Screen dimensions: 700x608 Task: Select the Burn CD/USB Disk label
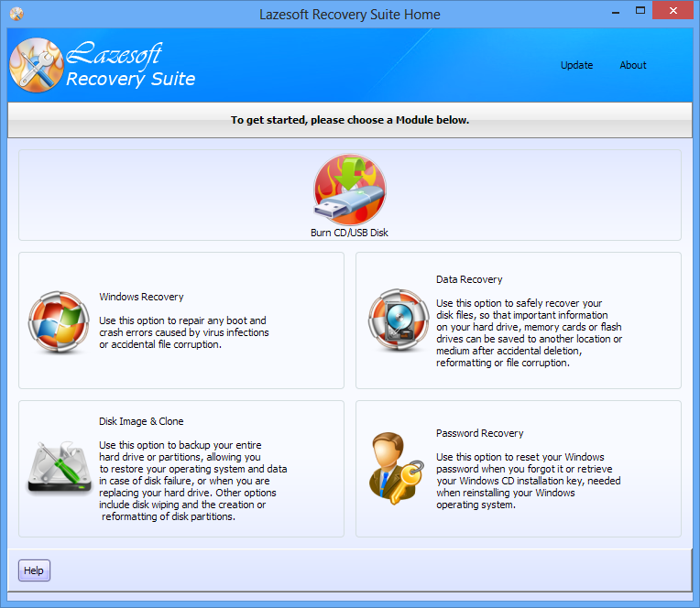pyautogui.click(x=349, y=233)
